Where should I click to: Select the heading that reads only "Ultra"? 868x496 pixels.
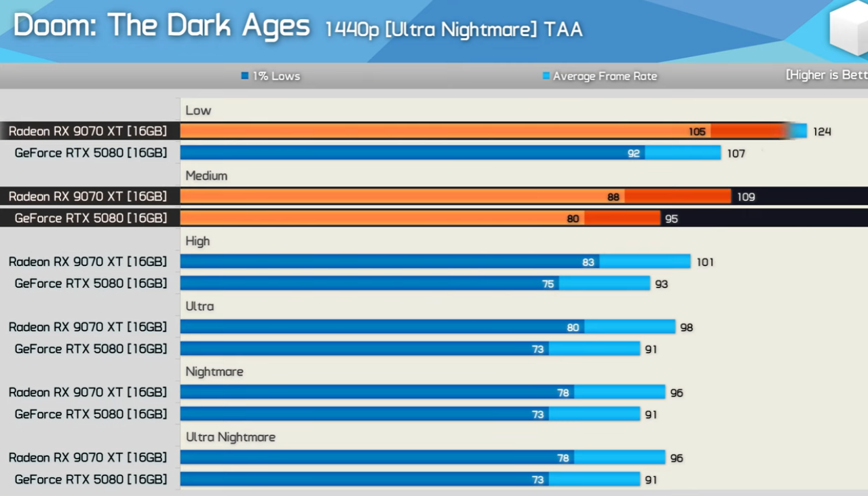point(200,306)
